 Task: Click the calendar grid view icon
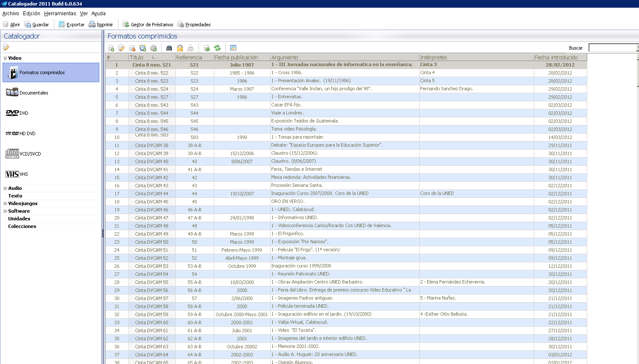[x=233, y=48]
